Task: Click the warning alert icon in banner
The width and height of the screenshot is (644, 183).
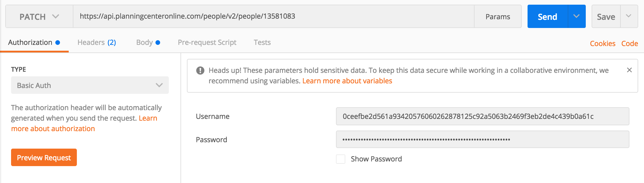Action: pyautogui.click(x=200, y=70)
